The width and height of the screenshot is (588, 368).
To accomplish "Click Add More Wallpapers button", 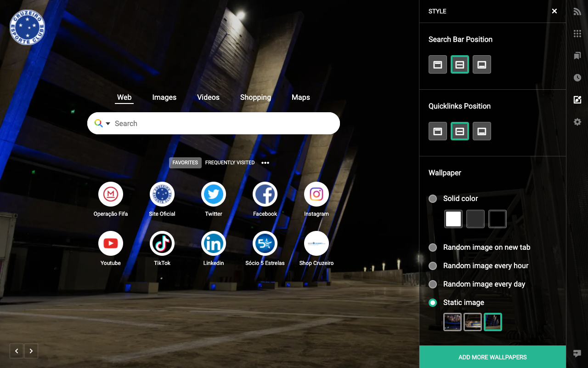I will pyautogui.click(x=492, y=357).
